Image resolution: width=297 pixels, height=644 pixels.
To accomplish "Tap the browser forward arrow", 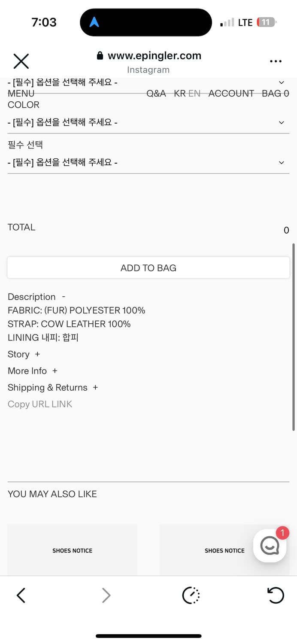I will tap(106, 595).
